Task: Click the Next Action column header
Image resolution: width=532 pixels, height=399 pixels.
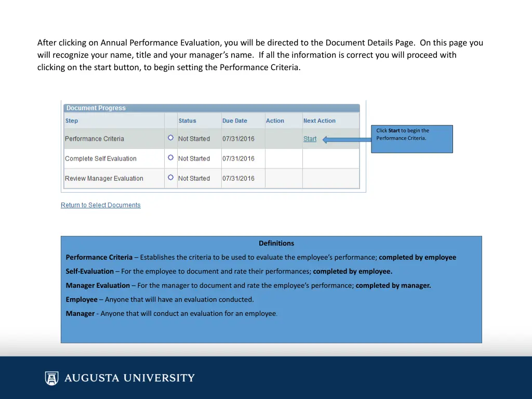Action: [319, 121]
